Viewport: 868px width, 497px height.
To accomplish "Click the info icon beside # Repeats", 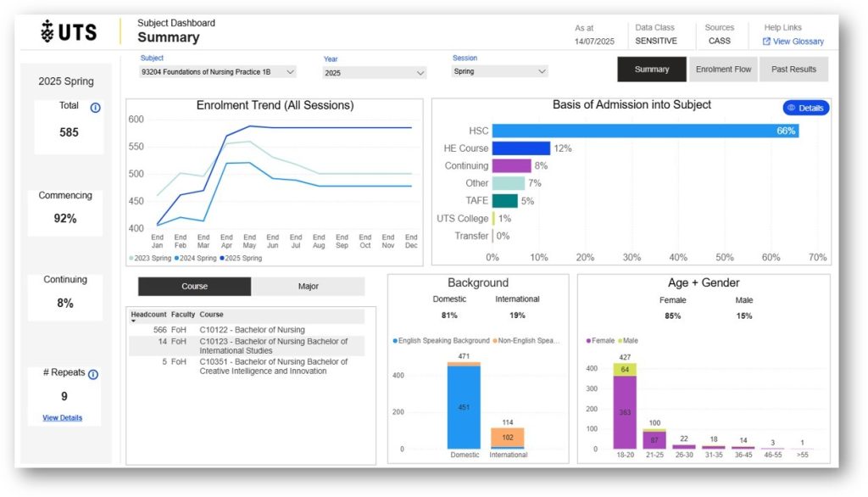I will click(x=93, y=374).
